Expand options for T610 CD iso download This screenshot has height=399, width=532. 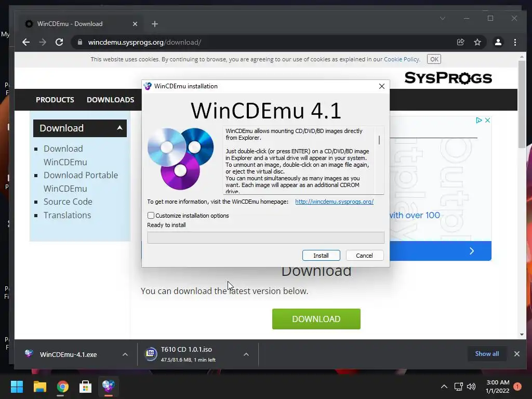coord(246,354)
